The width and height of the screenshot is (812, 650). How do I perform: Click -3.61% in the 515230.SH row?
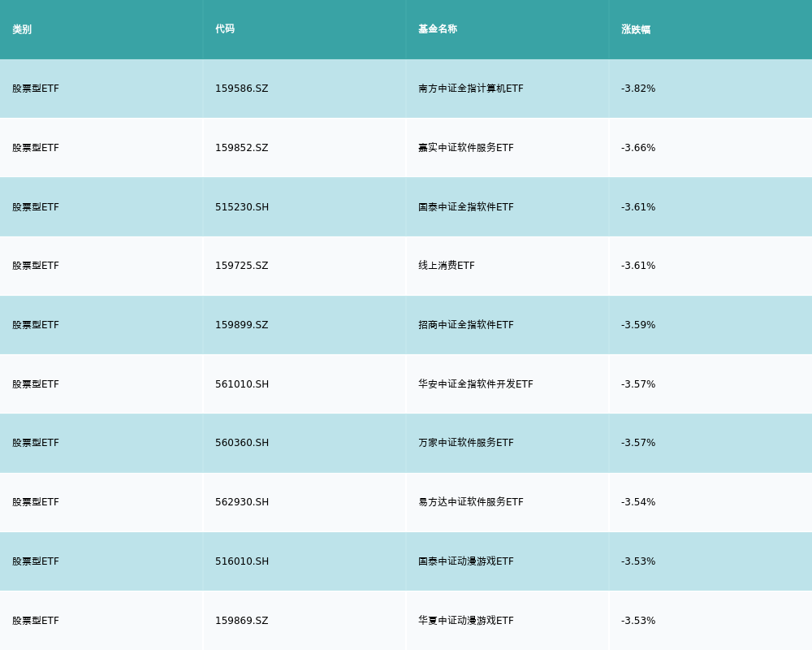638,207
